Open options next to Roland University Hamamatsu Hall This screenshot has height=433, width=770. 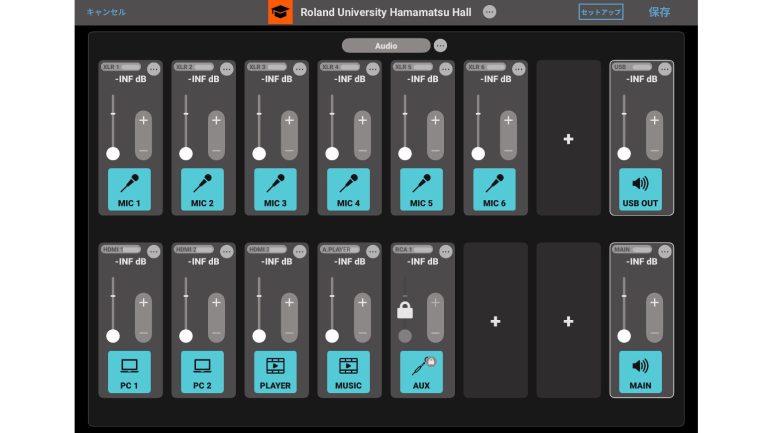489,12
